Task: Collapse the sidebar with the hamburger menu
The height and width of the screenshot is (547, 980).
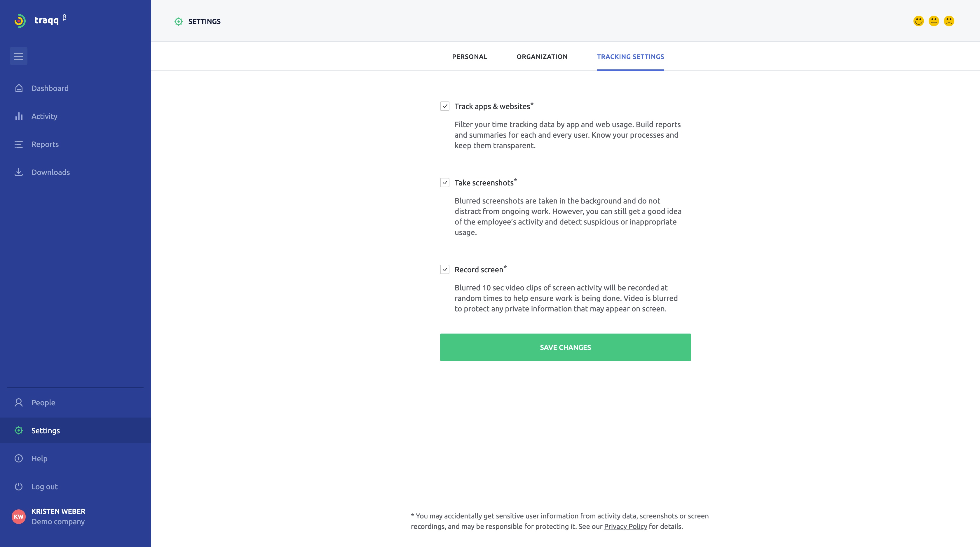Action: [x=19, y=56]
